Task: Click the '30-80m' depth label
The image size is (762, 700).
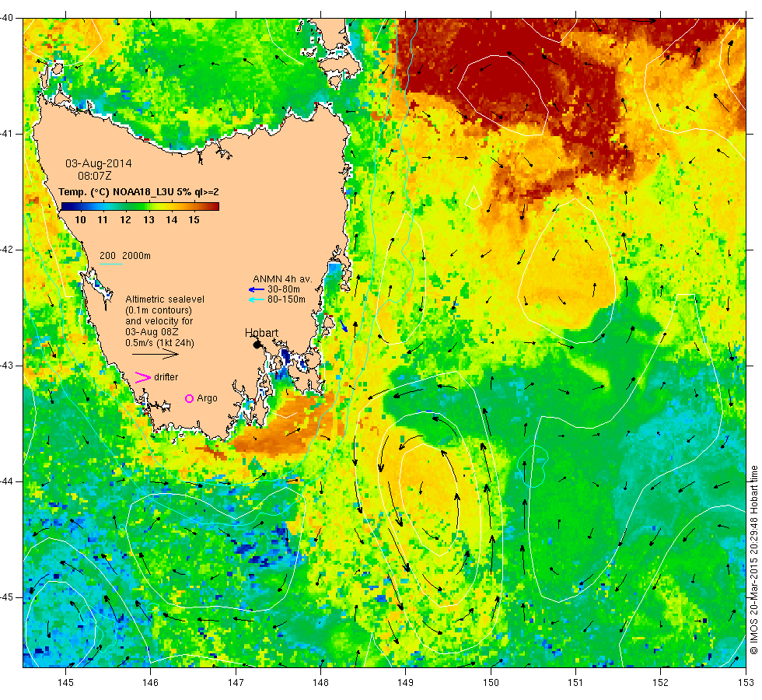Action: tap(283, 289)
